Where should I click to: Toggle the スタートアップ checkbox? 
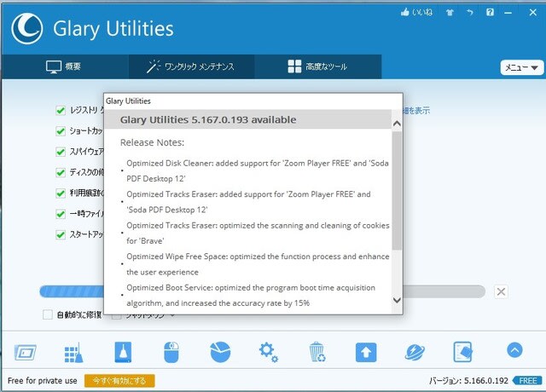click(61, 235)
